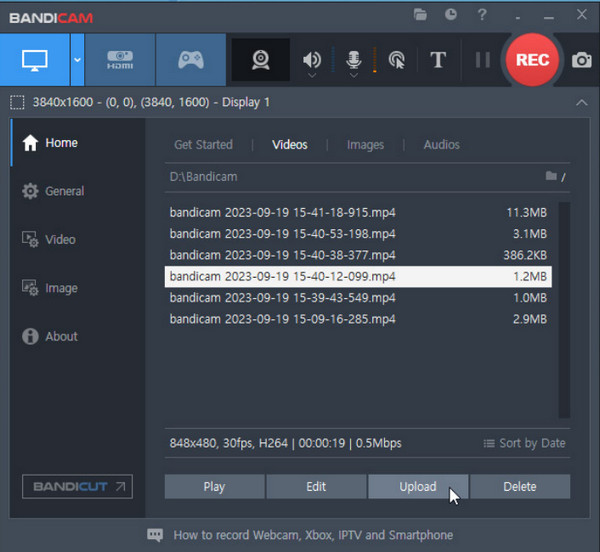The image size is (600, 552).
Task: Open the About section
Action: coord(50,337)
